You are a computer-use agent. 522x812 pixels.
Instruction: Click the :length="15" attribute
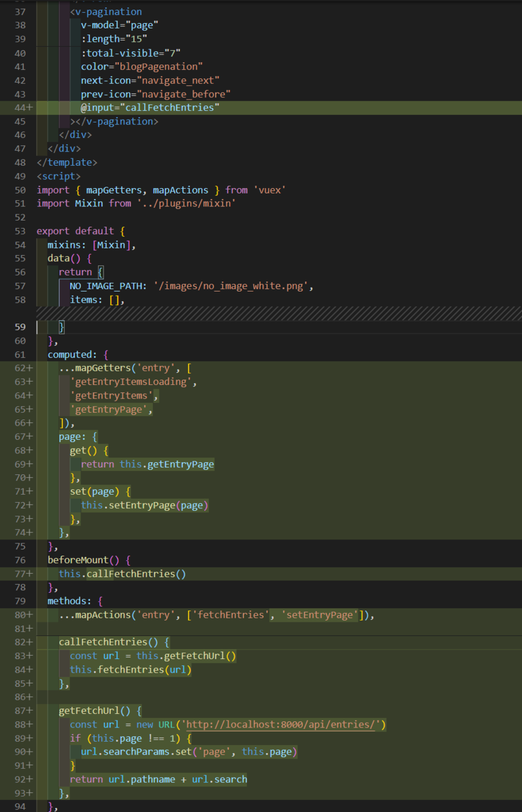click(114, 39)
